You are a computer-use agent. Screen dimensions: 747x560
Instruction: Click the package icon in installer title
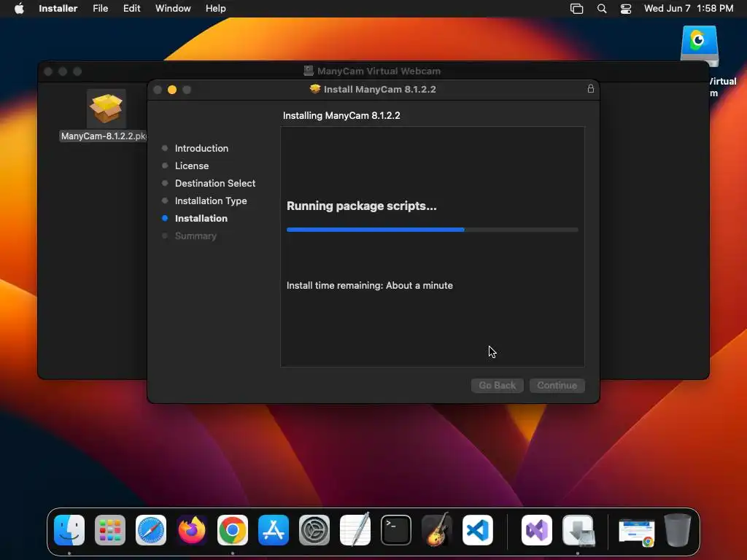315,89
